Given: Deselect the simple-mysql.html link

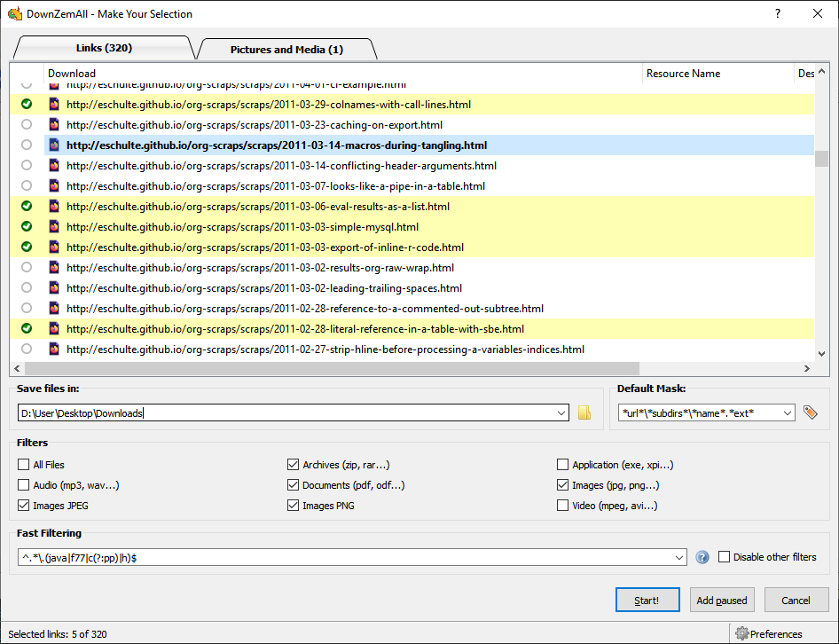Looking at the screenshot, I should (27, 226).
